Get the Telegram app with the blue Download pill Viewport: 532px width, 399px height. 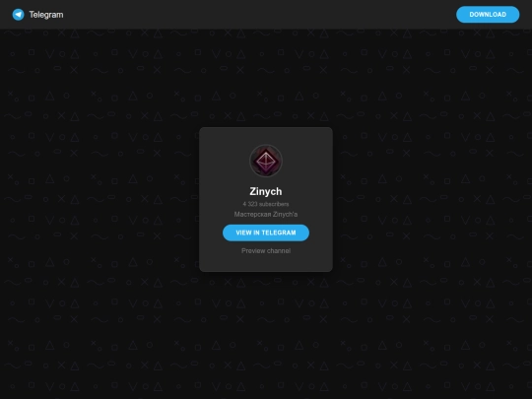488,15
